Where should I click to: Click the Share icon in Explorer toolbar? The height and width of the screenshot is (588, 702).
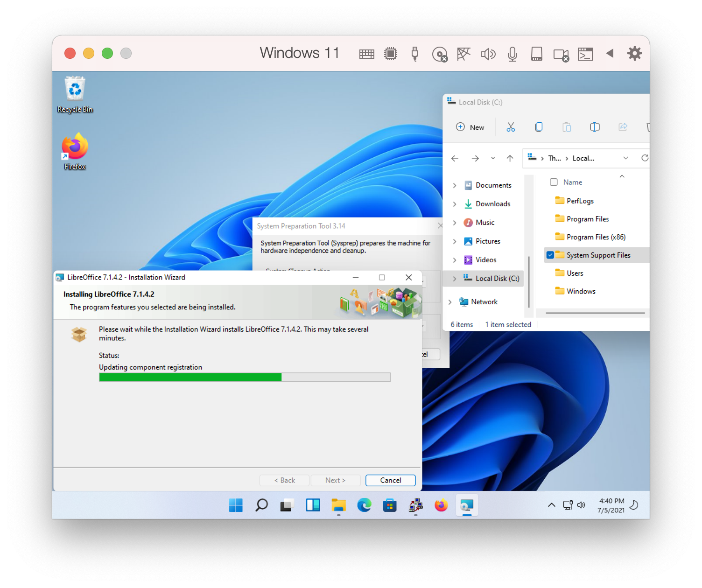623,127
